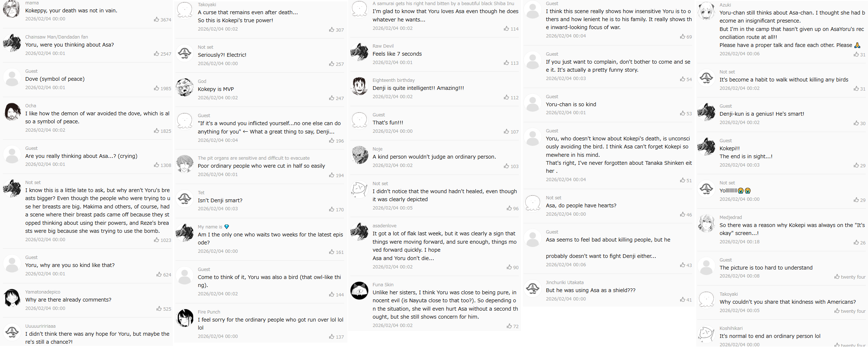Thumbs-up the "That's fun!!!" comment
Screen dimensions: 868x347
tap(506, 132)
